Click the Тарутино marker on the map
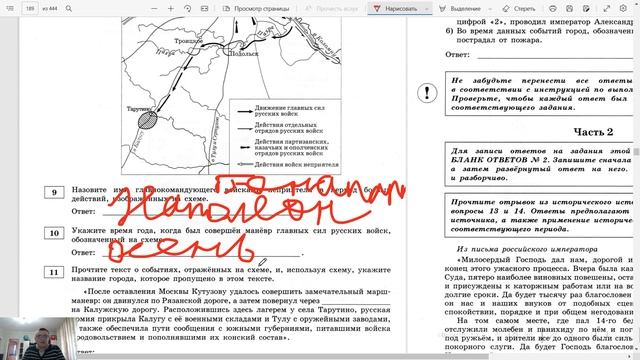 148,120
